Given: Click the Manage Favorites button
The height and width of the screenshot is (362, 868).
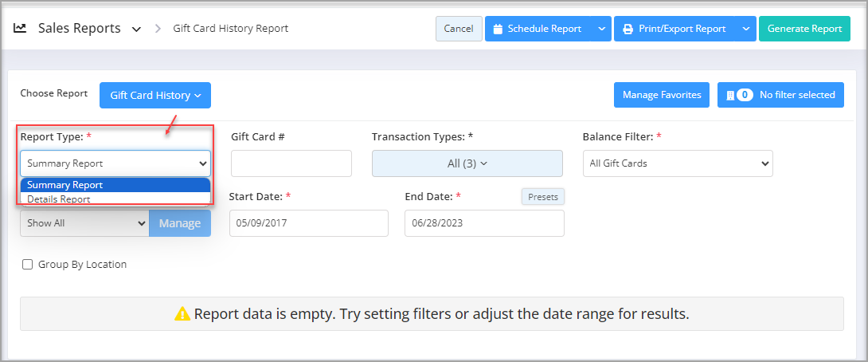Looking at the screenshot, I should (662, 95).
